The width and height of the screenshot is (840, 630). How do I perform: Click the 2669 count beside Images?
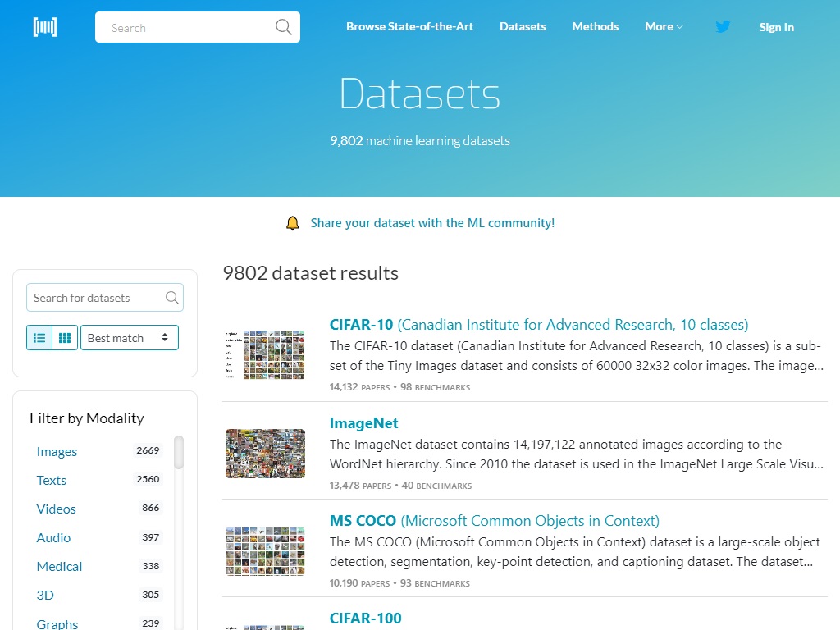[x=148, y=450]
